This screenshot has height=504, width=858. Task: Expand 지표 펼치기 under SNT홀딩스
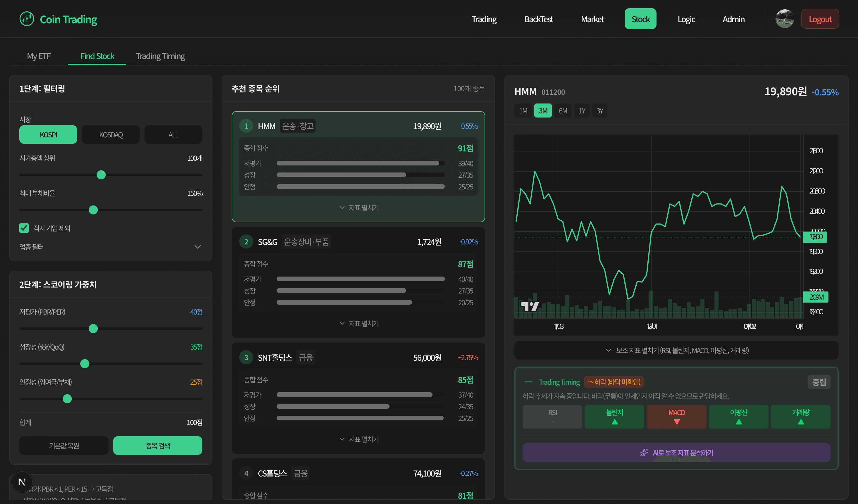pyautogui.click(x=359, y=439)
